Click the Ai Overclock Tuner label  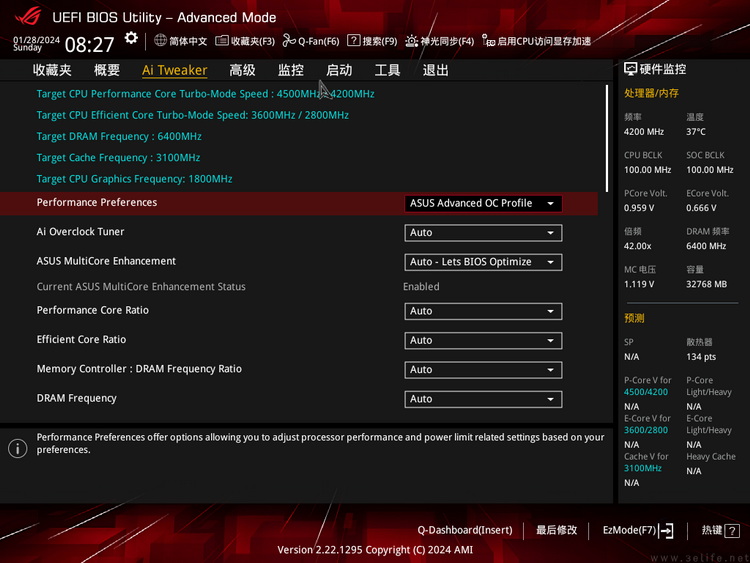pos(80,232)
